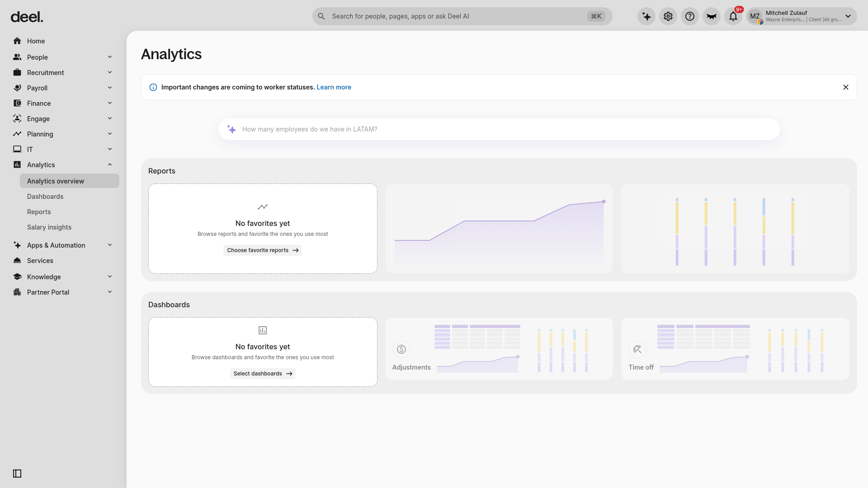Click the Adjustments dollar icon
868x488 pixels.
401,349
